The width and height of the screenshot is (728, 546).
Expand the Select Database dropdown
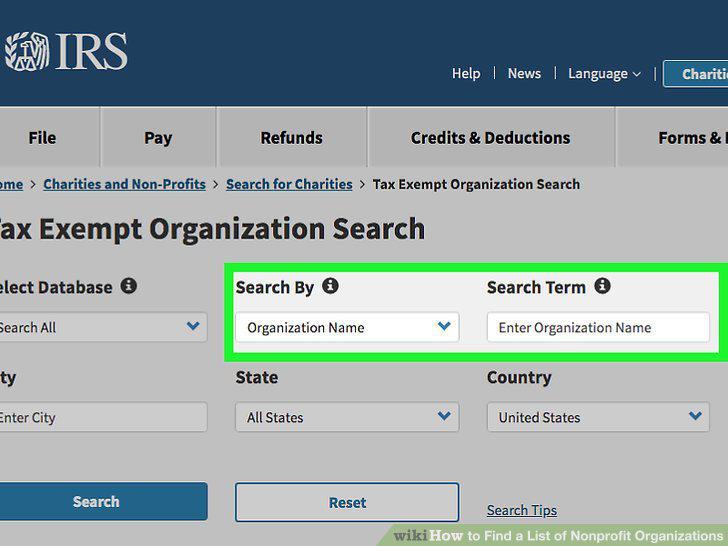click(x=103, y=327)
